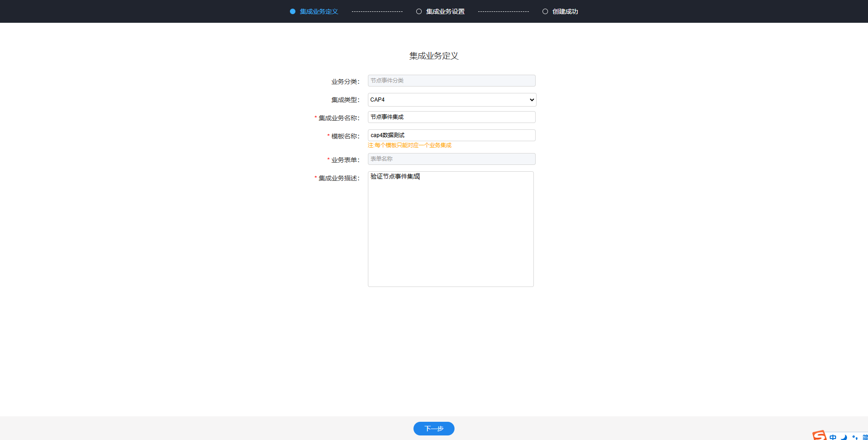Click the 业务表单 field with 表单名称 placeholder
The image size is (868, 440).
(452, 159)
